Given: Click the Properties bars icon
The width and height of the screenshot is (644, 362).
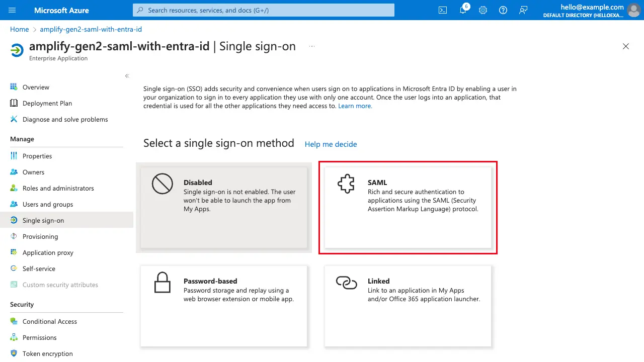Looking at the screenshot, I should pos(14,156).
